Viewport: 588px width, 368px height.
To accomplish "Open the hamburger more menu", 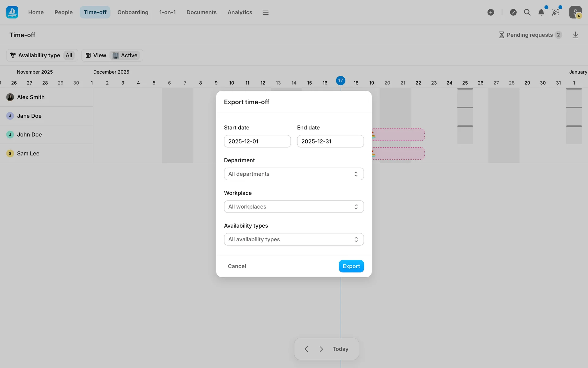I will (266, 12).
